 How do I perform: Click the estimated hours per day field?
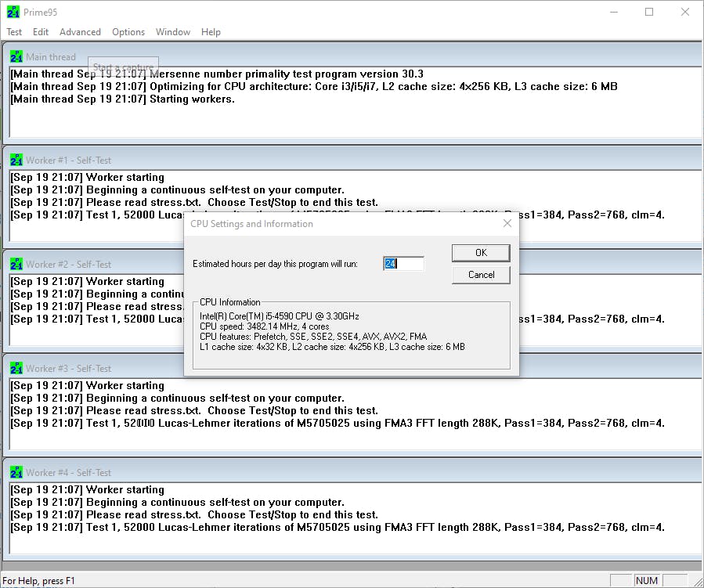pyautogui.click(x=403, y=264)
